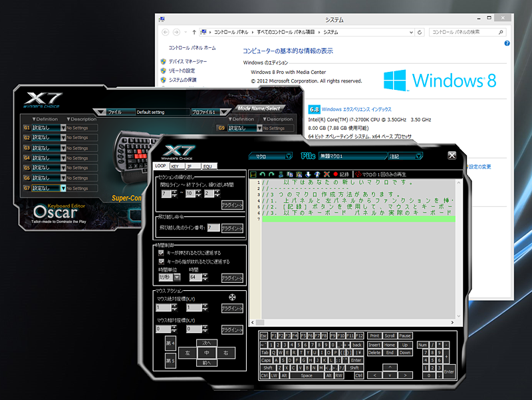The width and height of the screenshot is (532, 400).
Task: Open the G1 key definition dropdown
Action: [63, 128]
